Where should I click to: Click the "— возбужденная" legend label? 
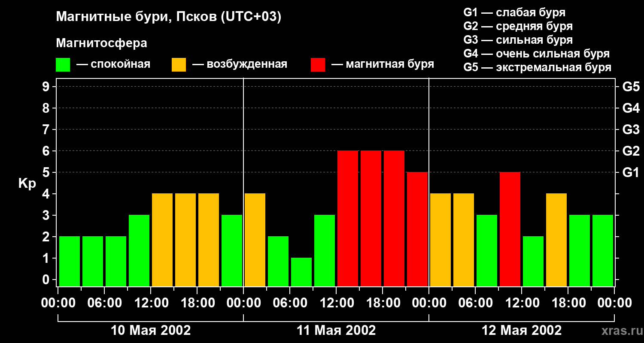240,64
